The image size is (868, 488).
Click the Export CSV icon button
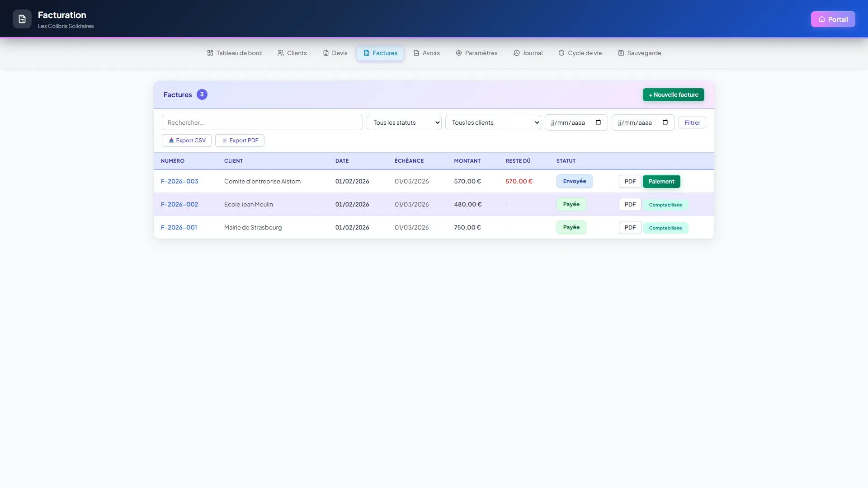coord(187,141)
